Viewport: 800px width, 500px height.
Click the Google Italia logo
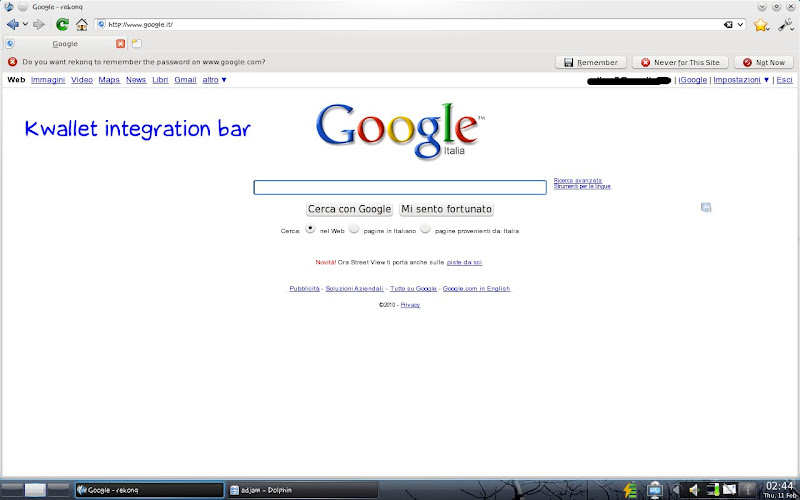(400, 130)
